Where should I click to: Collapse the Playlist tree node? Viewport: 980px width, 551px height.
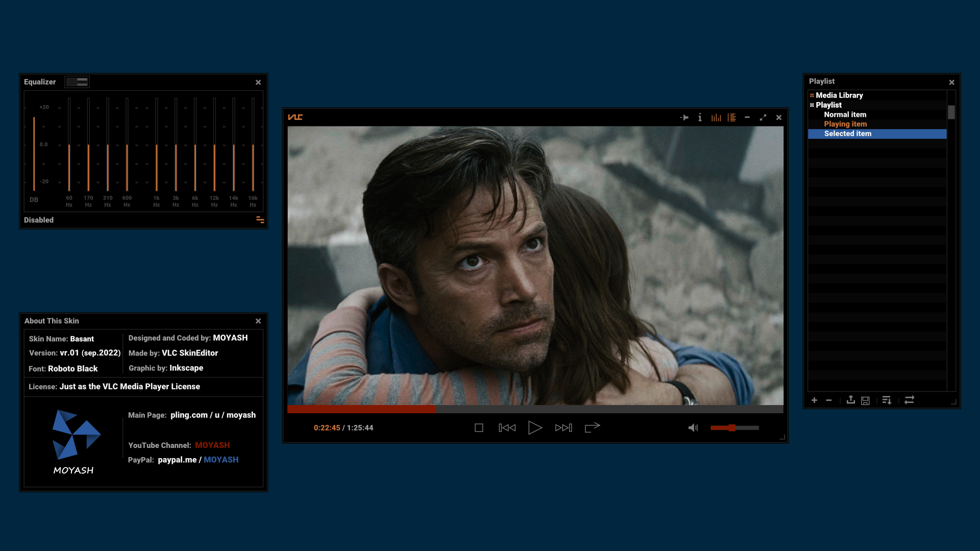coord(812,105)
